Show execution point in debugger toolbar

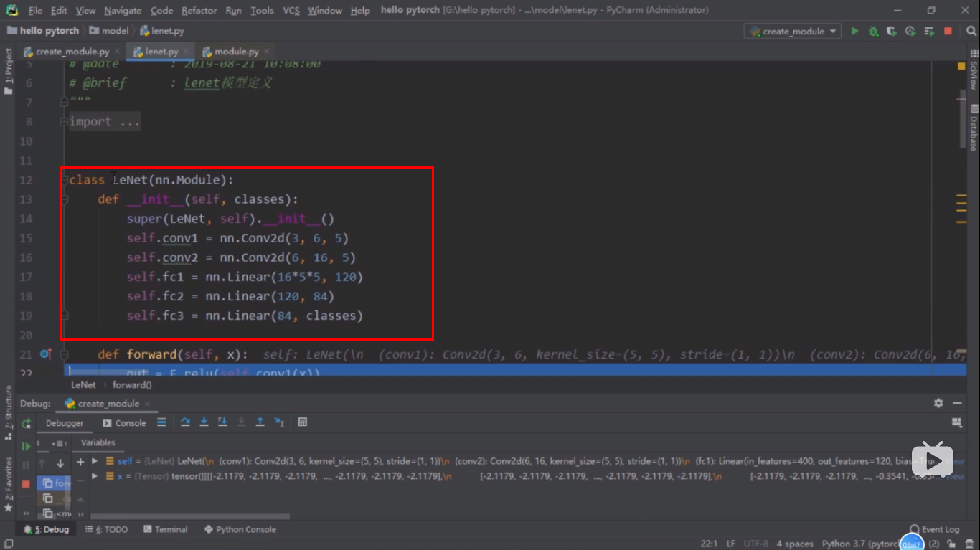(x=161, y=422)
